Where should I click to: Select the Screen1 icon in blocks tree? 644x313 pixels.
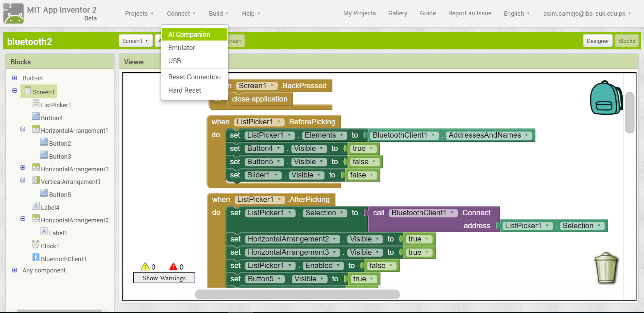point(28,91)
